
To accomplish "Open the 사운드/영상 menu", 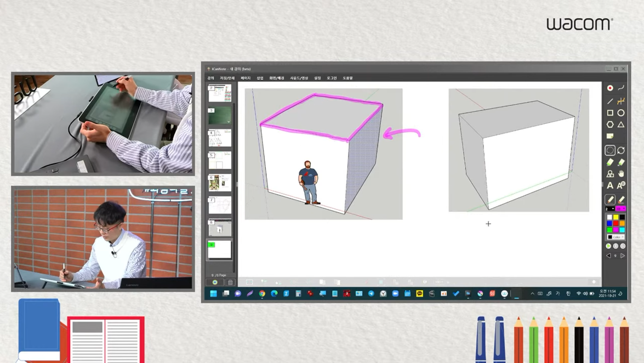I will coord(299,78).
